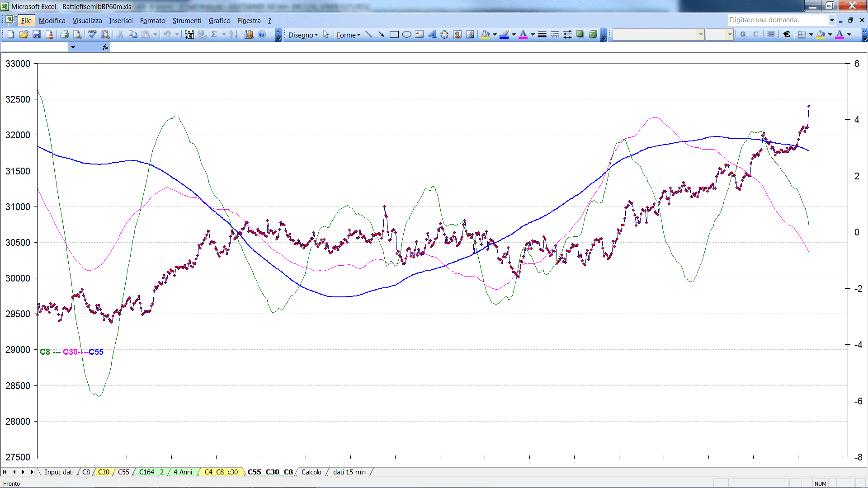868x488 pixels.
Task: Open the Finestra menu
Action: 249,20
